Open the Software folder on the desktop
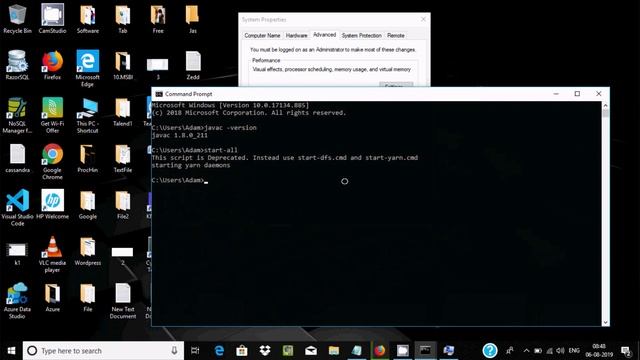The width and height of the screenshot is (640, 360). [x=87, y=19]
